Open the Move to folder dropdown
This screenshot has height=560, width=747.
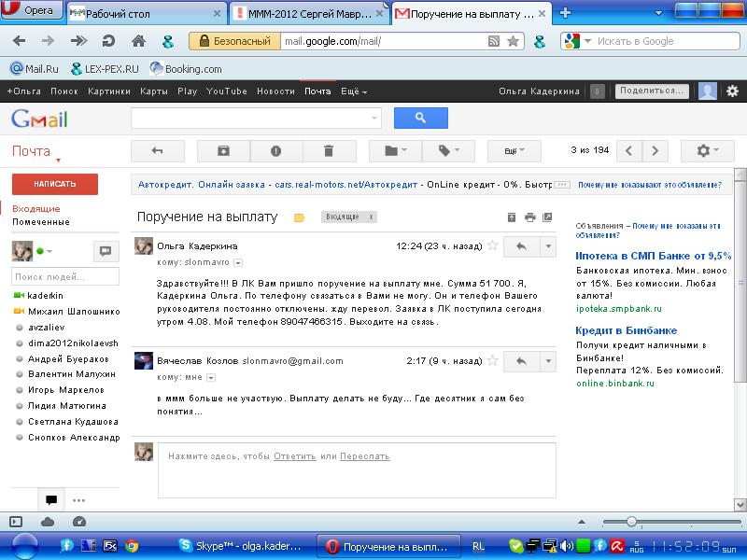[395, 151]
